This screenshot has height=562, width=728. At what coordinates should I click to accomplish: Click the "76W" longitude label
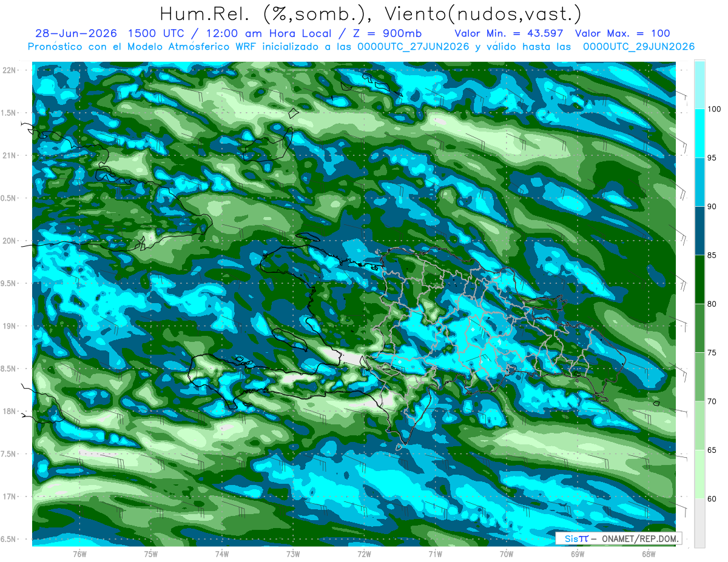click(x=80, y=554)
